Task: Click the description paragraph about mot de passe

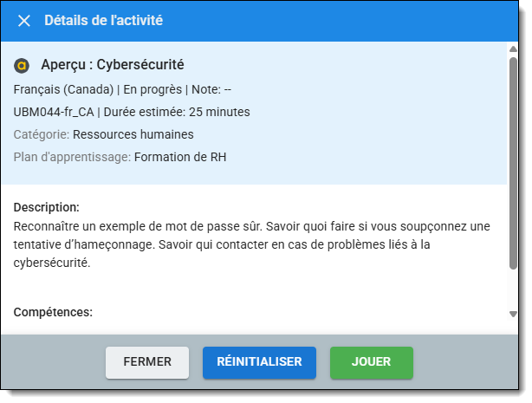Action: [x=251, y=244]
